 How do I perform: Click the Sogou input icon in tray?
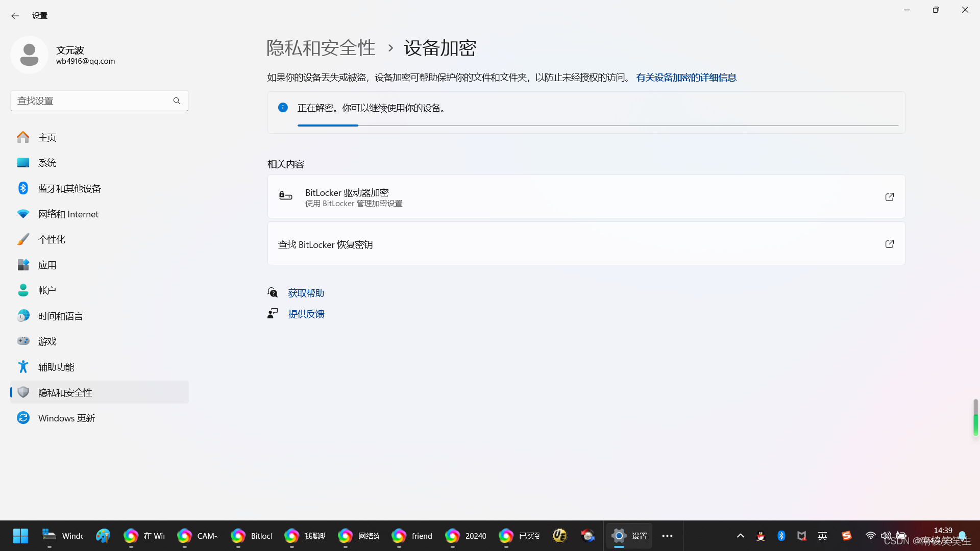[847, 536]
